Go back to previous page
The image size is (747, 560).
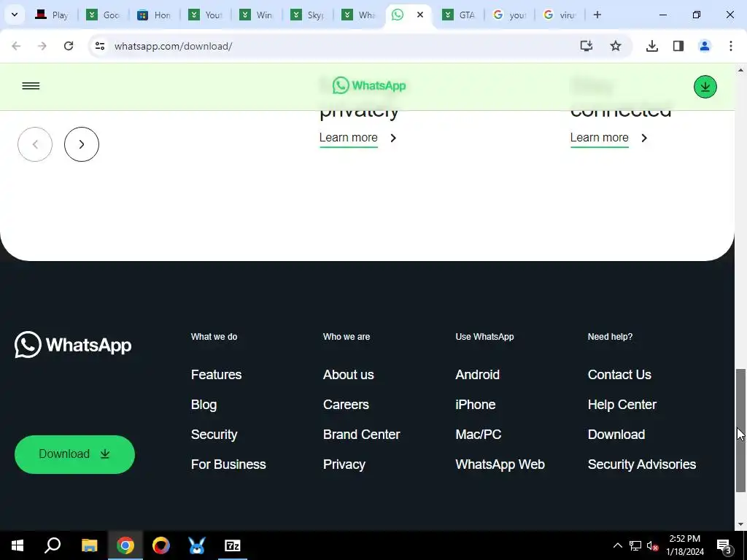16,46
